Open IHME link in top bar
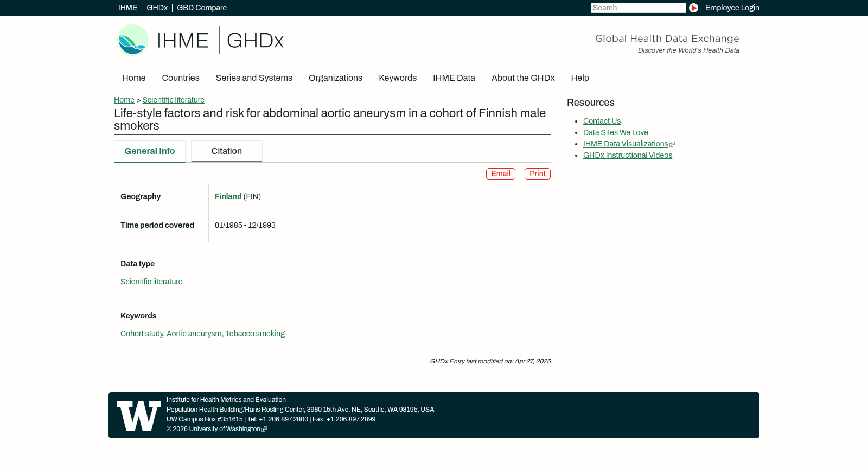This screenshot has height=467, width=868. pos(127,8)
